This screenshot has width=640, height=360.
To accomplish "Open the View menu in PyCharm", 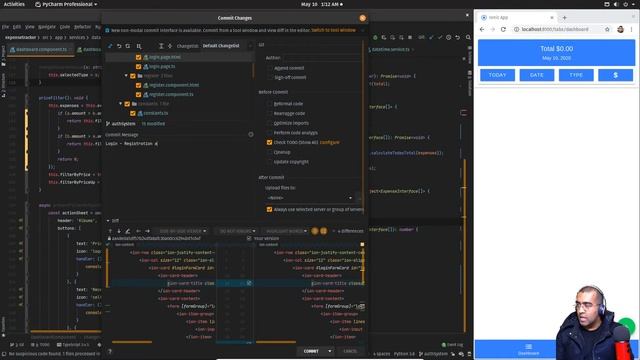I will 30,27.
